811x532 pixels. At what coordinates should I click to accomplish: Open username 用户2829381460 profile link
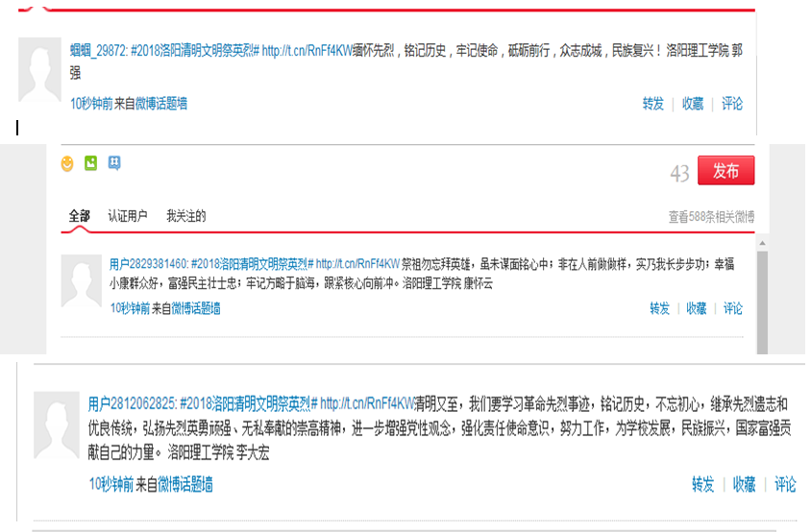[x=147, y=263]
